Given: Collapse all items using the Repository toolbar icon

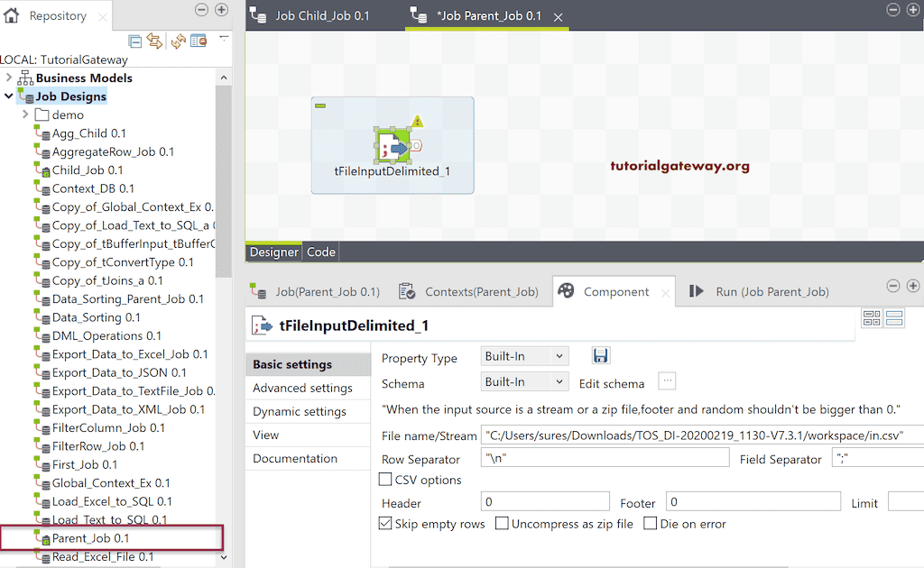Looking at the screenshot, I should pos(135,41).
